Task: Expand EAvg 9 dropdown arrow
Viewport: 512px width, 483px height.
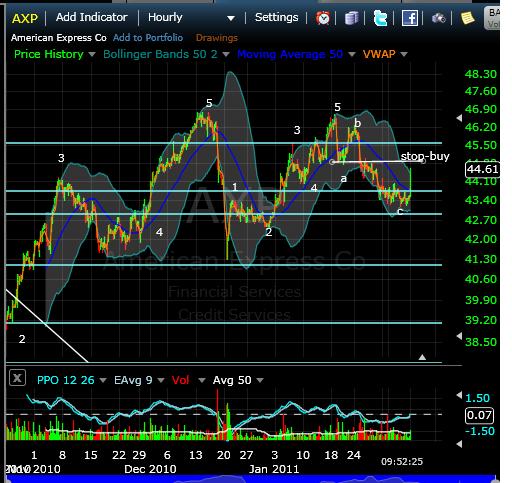Action: click(x=161, y=380)
